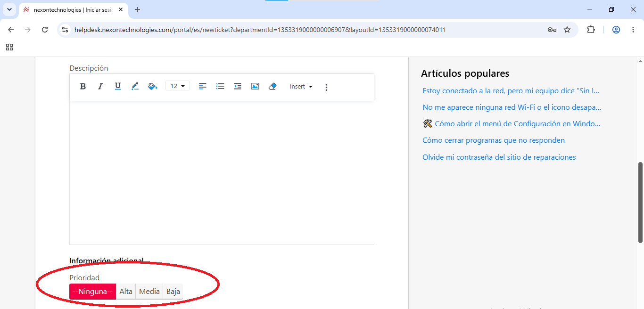Open the text alignment options
Screen dimensions: 644x309
coord(203,87)
